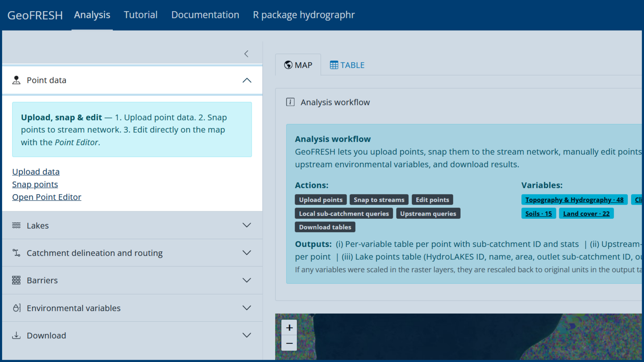Expand Catchment delineation and routing section
644x362 pixels.
(247, 253)
